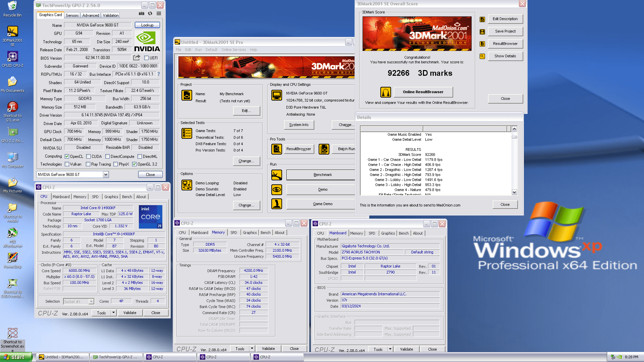The image size is (644, 362).
Task: Click the ResultBrowser magnifier icon in Pro Tools
Action: pos(277,149)
